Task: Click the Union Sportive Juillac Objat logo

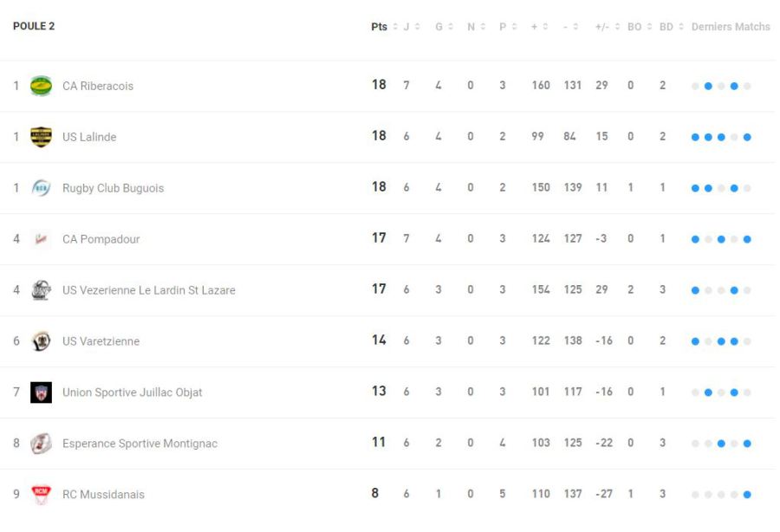Action: [x=41, y=393]
